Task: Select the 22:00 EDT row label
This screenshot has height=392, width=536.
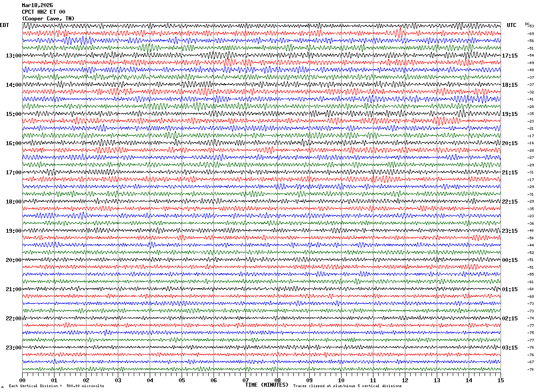Action: pos(13,319)
